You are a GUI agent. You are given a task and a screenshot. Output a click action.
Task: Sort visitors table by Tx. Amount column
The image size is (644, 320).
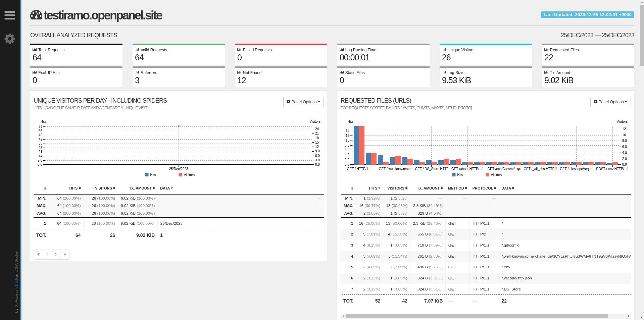pos(142,188)
